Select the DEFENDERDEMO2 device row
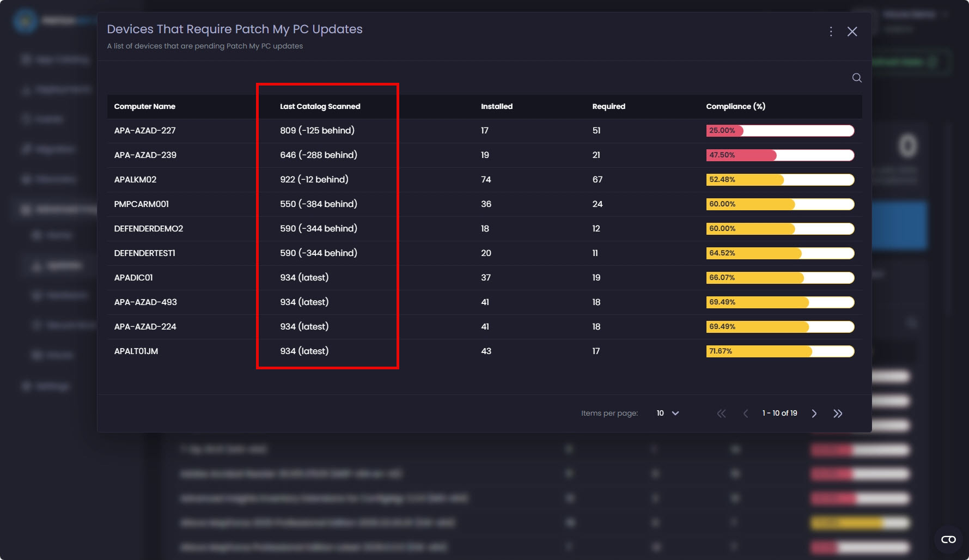 point(484,229)
